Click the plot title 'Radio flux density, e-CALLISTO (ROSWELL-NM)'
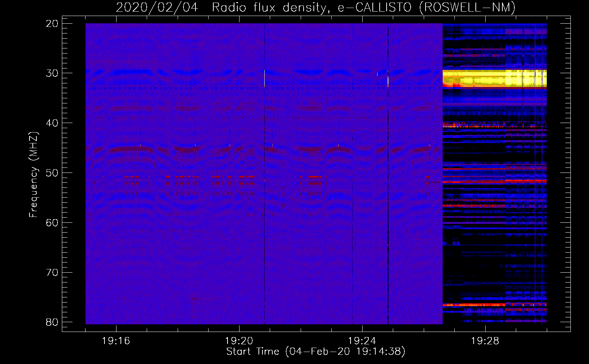589x364 pixels. pos(364,8)
